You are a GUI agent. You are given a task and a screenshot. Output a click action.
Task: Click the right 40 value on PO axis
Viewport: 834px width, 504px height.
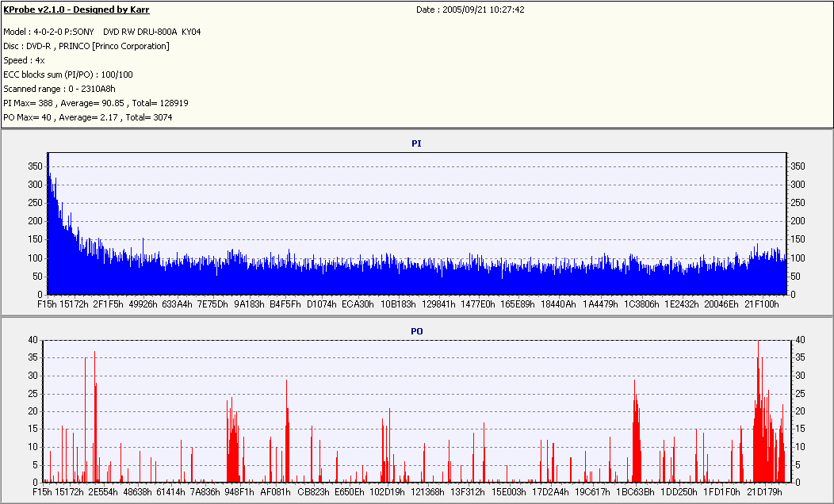(799, 340)
